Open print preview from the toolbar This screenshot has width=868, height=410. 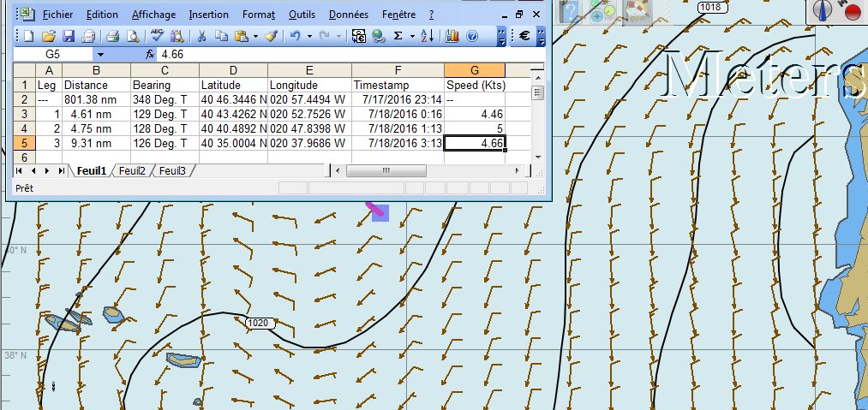click(x=133, y=37)
